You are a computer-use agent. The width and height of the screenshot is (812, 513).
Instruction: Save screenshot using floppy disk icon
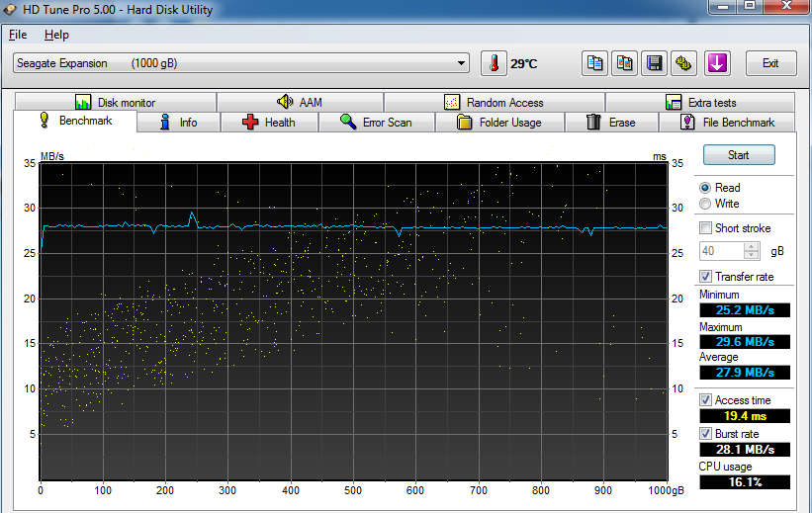654,63
